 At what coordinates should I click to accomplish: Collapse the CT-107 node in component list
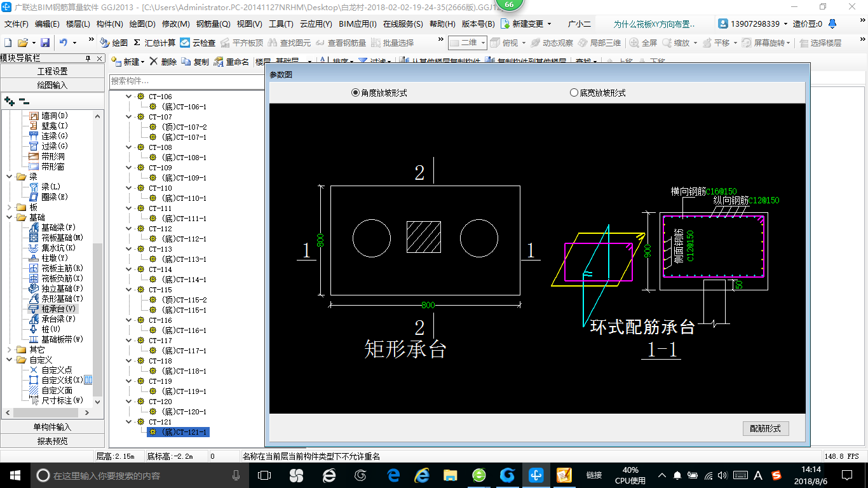tap(129, 117)
